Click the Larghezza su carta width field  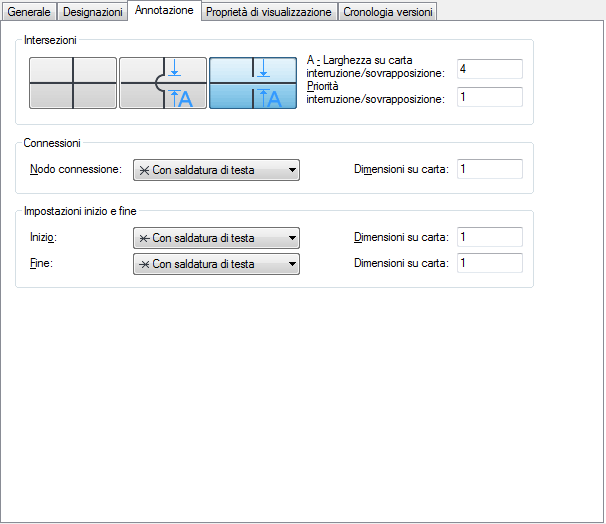click(489, 69)
